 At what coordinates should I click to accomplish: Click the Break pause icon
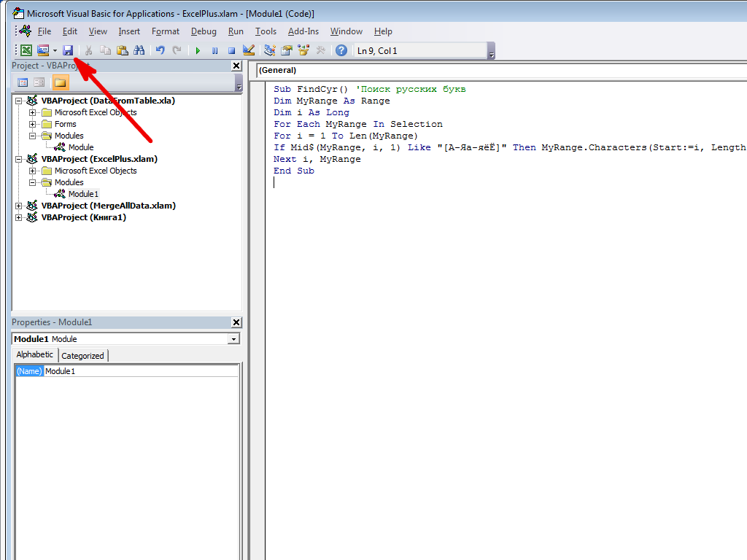(215, 50)
